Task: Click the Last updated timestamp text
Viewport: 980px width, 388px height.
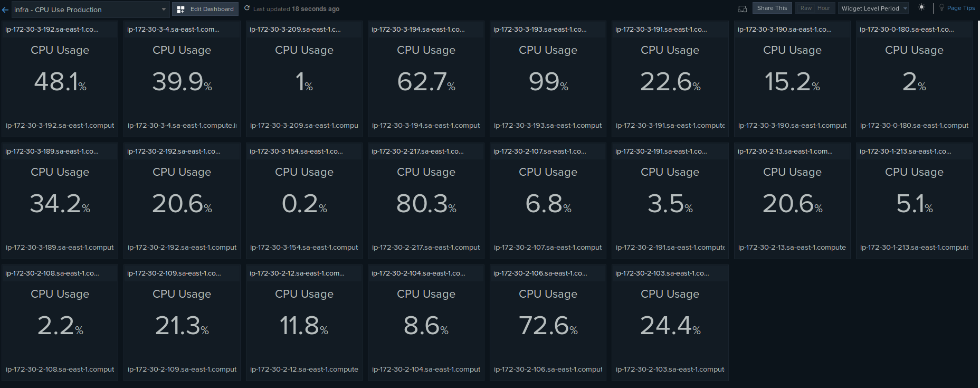Action: click(x=296, y=9)
